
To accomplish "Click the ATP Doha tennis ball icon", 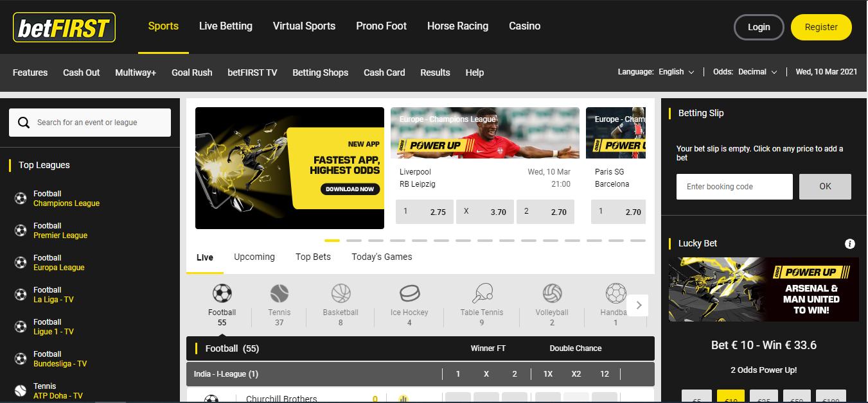I will 21,390.
